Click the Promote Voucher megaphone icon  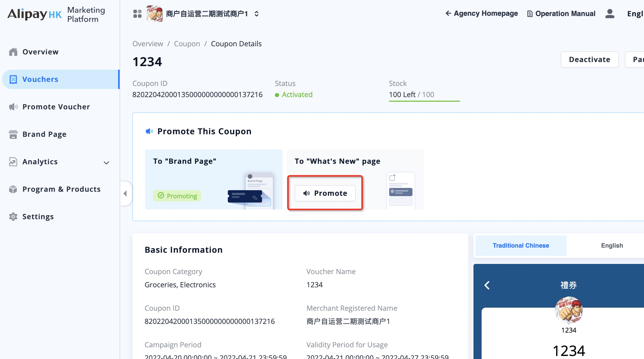tap(13, 107)
